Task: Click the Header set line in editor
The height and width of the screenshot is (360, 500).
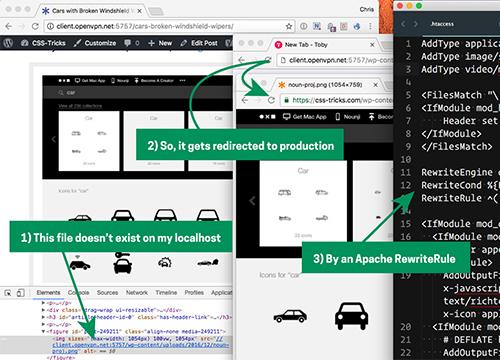Action: click(x=471, y=121)
